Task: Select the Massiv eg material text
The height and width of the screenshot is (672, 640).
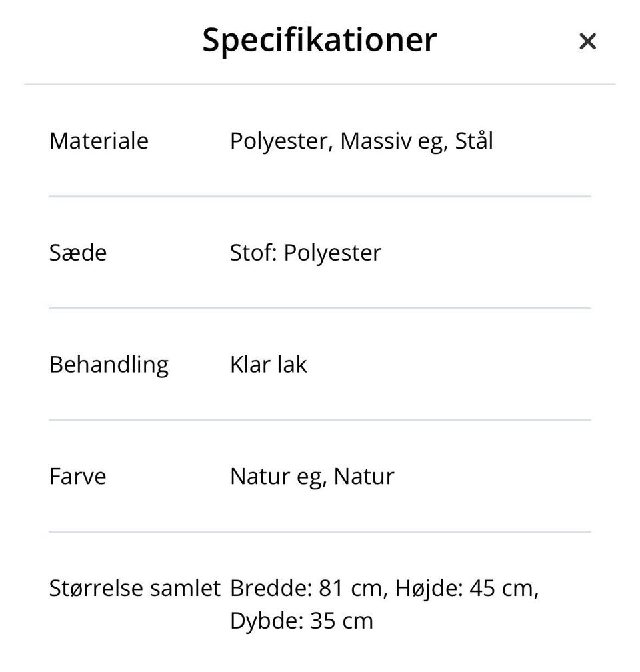Action: 392,141
